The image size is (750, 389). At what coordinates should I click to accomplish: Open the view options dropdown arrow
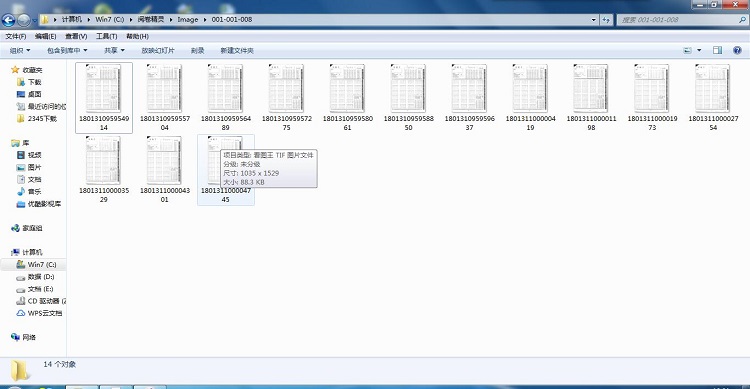click(699, 50)
